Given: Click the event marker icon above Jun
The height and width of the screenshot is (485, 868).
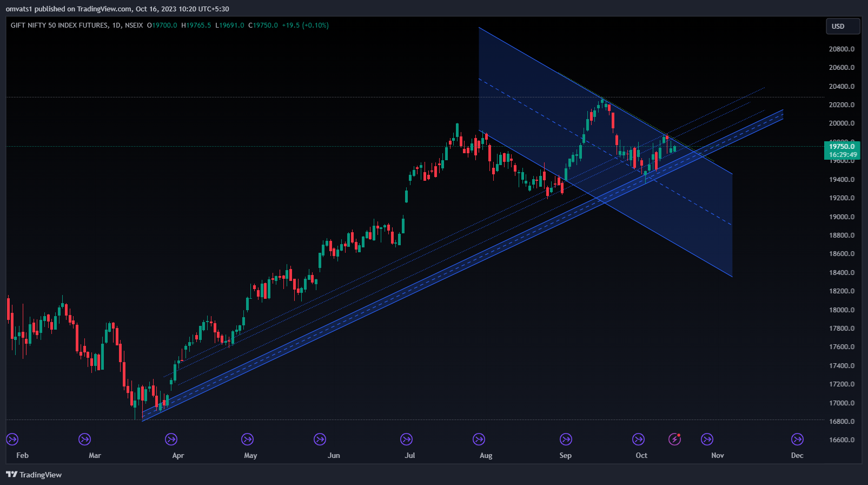Looking at the screenshot, I should 320,439.
